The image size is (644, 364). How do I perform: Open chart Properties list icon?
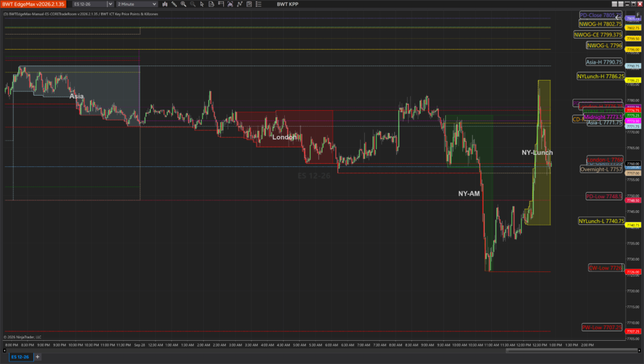coord(258,4)
